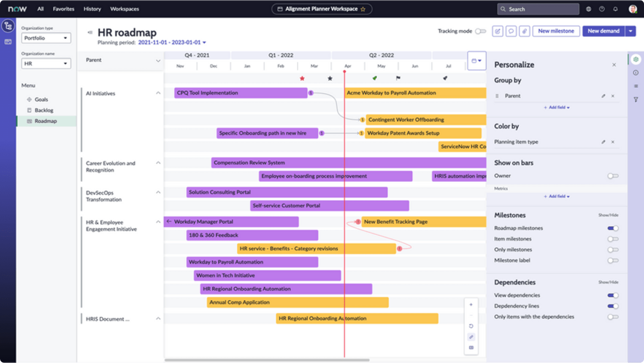Open the print options icon above the timeline
The height and width of the screenshot is (363, 644).
[x=476, y=60]
